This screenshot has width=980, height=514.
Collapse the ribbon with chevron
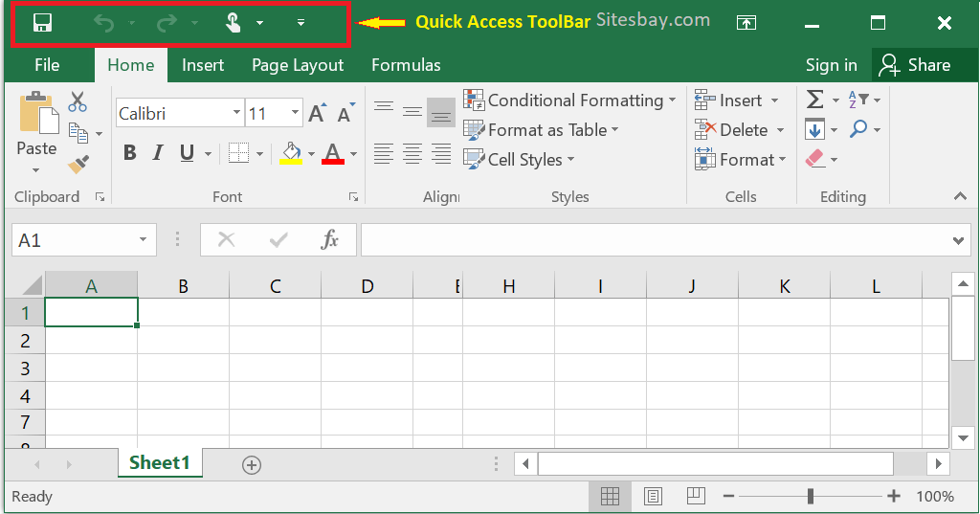961,196
